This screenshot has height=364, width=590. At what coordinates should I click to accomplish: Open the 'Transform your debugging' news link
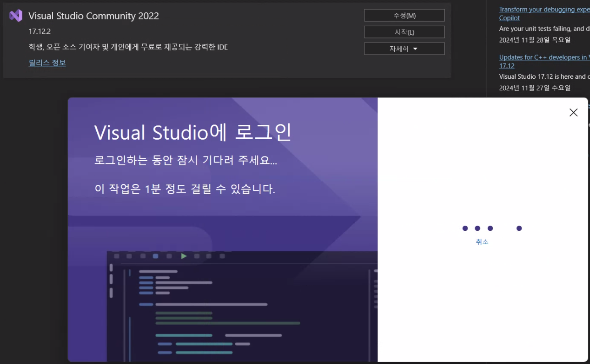point(544,14)
